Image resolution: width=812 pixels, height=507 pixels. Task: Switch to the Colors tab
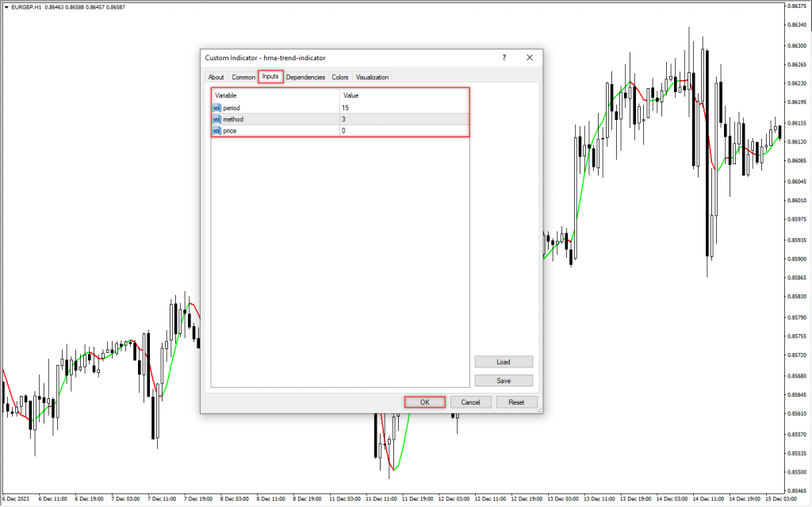339,77
